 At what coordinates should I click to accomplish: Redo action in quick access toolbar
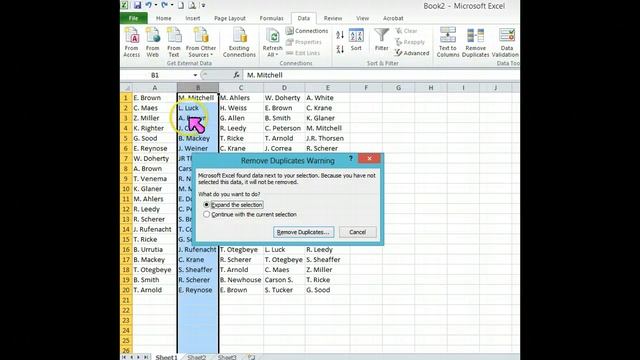coord(164,5)
